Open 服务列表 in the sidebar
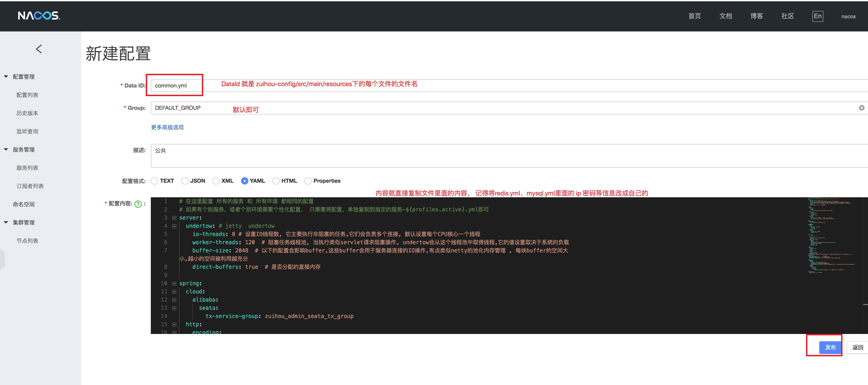Viewport: 868px width, 385px height. [27, 168]
